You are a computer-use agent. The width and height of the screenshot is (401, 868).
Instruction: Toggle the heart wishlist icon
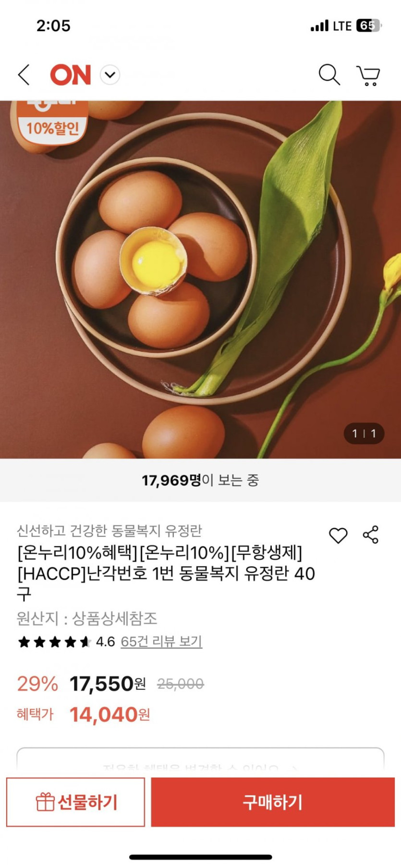click(x=338, y=535)
